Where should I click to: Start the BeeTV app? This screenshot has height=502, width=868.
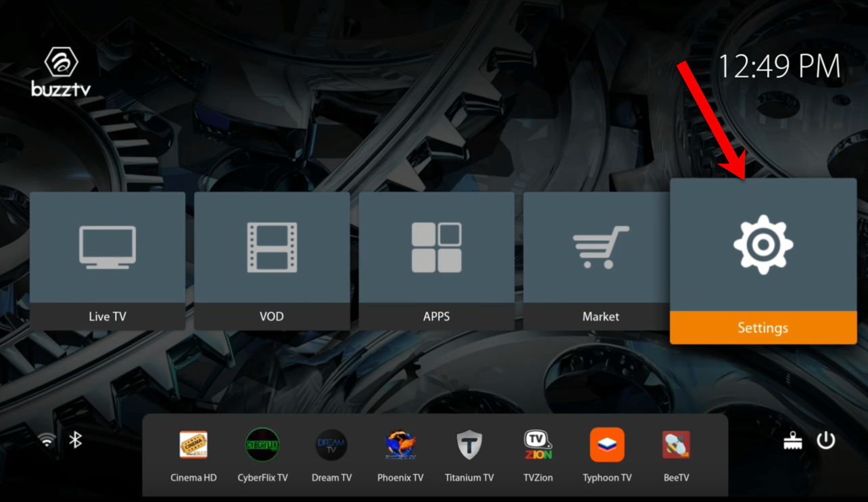tap(675, 445)
